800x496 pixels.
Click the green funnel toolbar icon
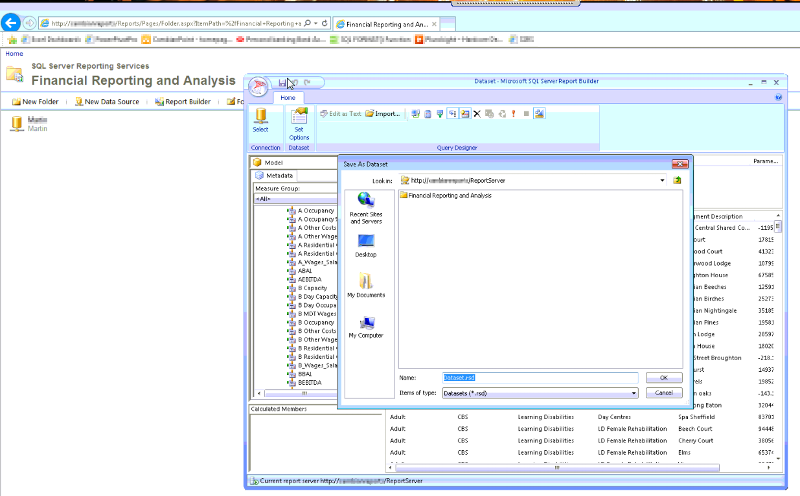[x=440, y=114]
